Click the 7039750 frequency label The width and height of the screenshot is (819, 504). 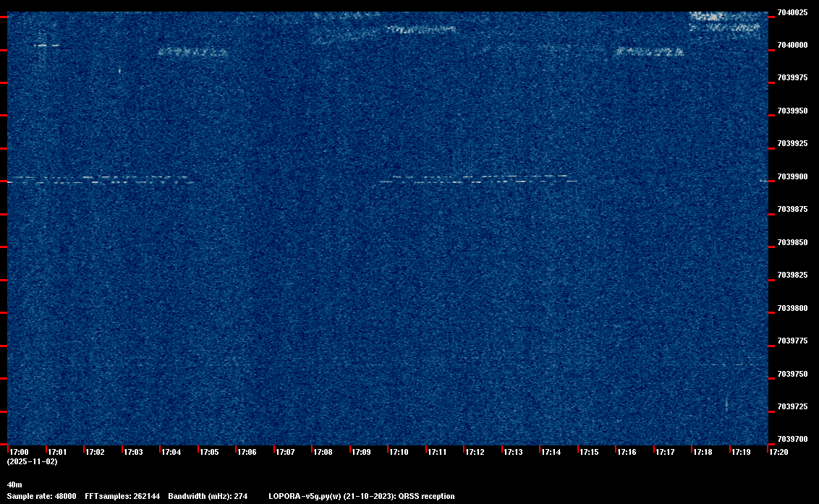(x=792, y=374)
